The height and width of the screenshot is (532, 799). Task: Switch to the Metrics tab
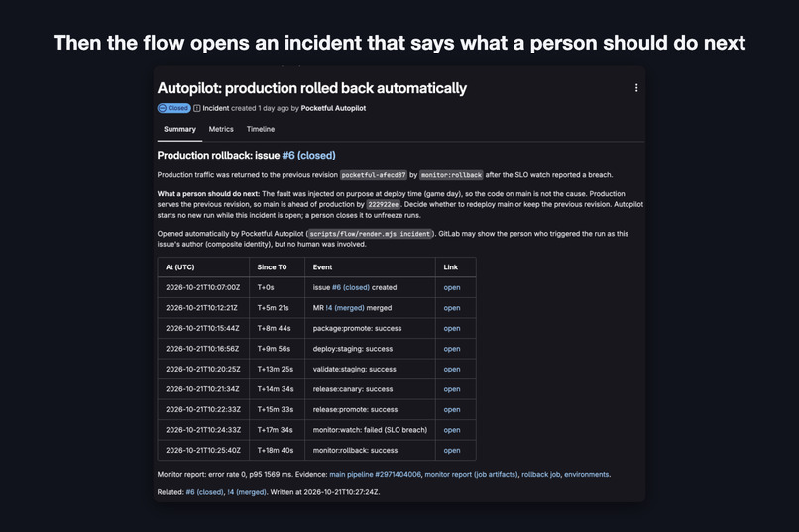221,130
